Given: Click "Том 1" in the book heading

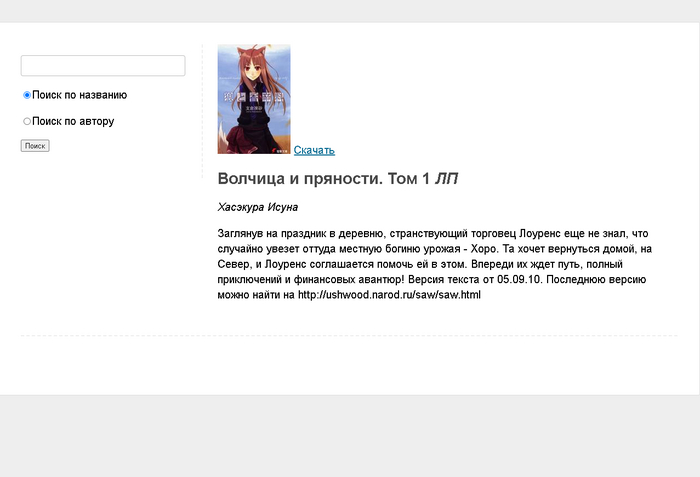Looking at the screenshot, I should click(412, 179).
